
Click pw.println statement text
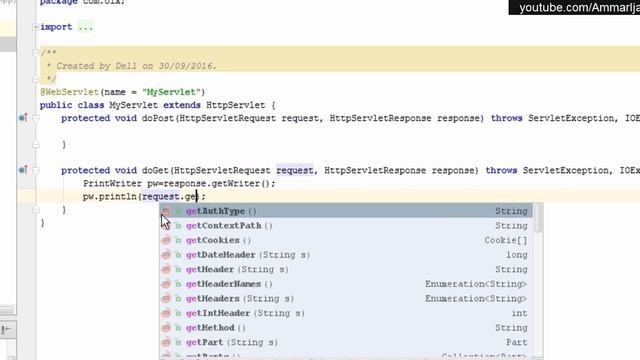[x=110, y=197]
